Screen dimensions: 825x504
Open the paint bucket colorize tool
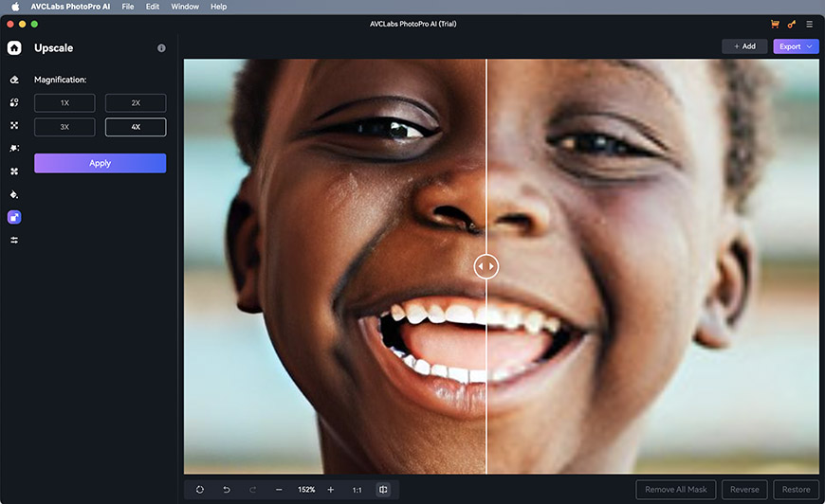(14, 194)
